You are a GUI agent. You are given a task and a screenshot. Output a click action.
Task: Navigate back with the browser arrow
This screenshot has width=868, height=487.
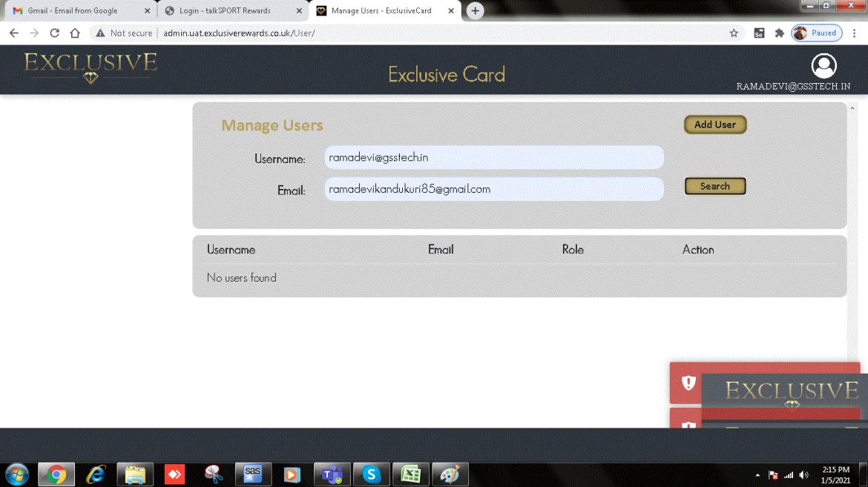pos(13,33)
